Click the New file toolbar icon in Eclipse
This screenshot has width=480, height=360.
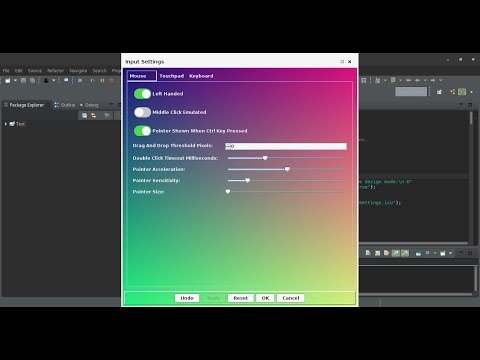(8, 80)
